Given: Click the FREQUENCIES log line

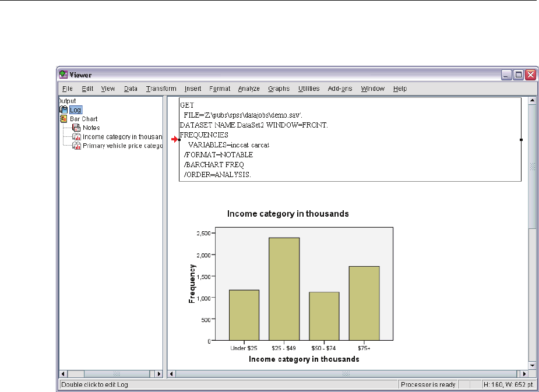Looking at the screenshot, I should [204, 135].
